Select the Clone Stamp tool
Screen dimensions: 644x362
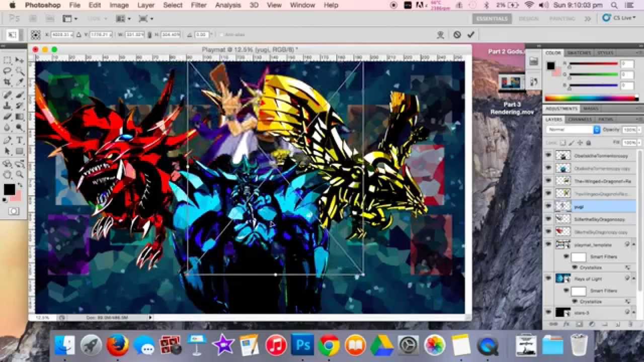pos(8,106)
